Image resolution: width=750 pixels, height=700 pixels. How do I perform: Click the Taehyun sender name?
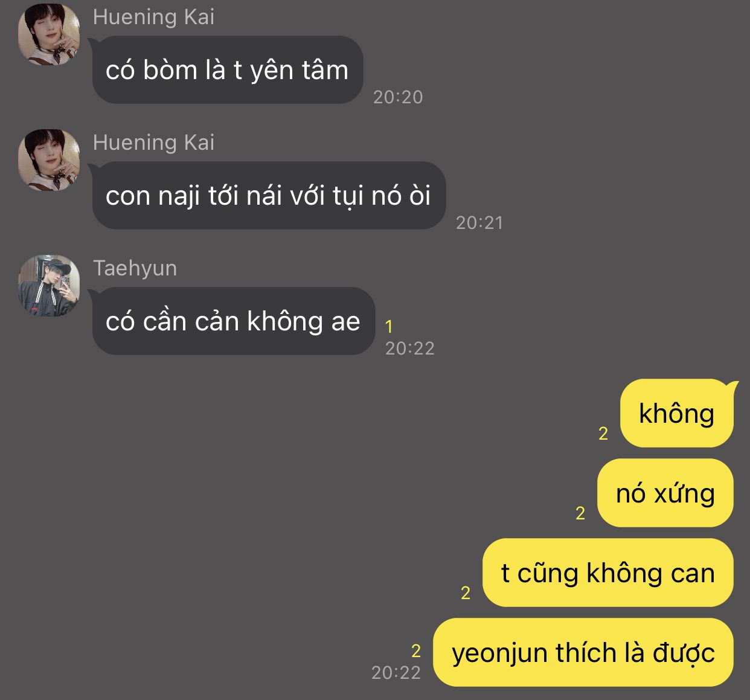coord(135,268)
